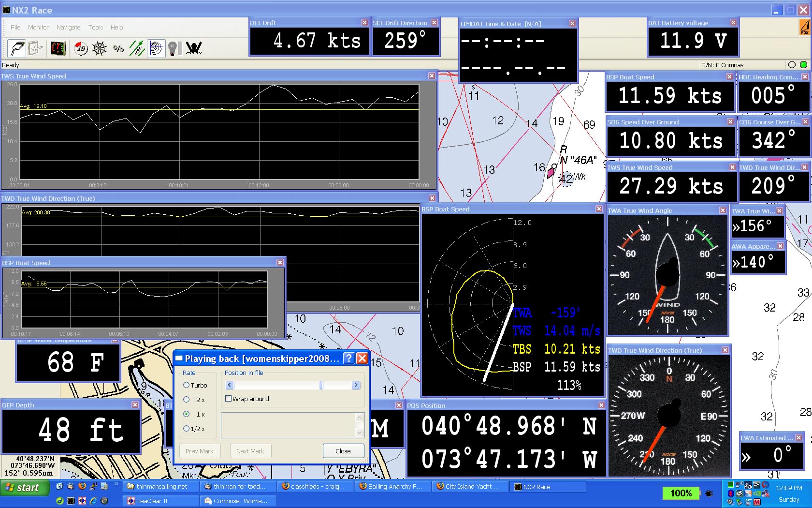This screenshot has width=812, height=508.
Task: Select the Turbo playback rate
Action: (x=186, y=385)
